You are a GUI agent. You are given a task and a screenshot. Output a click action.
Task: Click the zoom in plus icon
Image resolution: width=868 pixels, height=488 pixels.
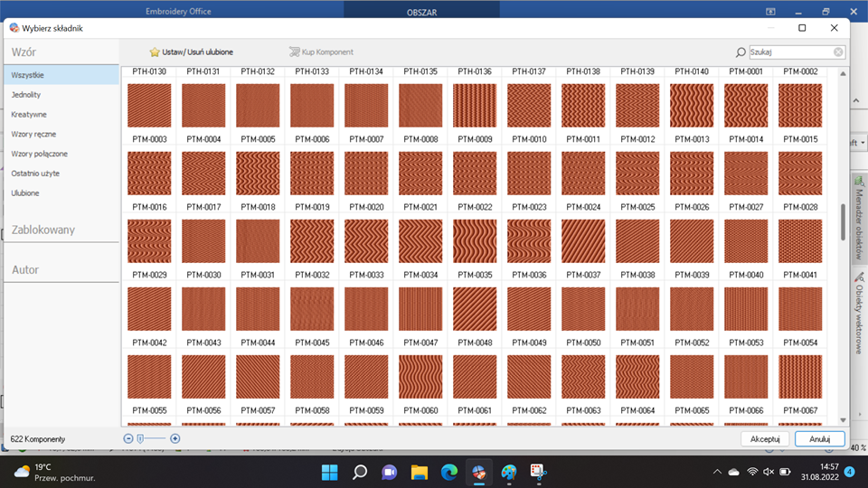(175, 438)
